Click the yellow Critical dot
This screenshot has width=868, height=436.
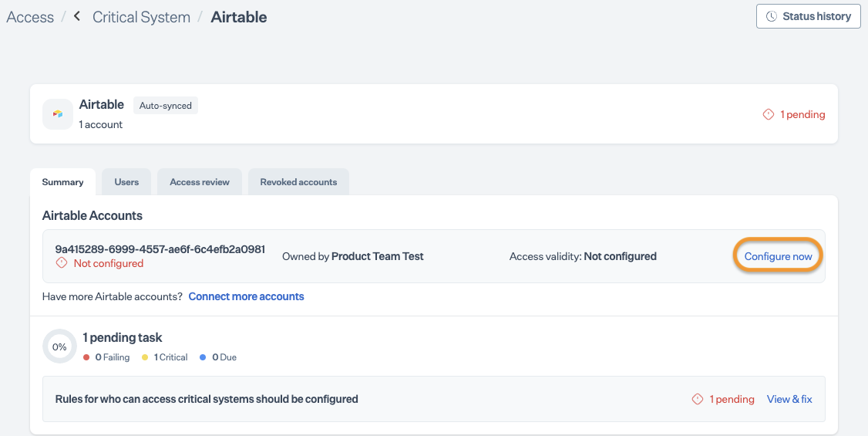145,357
